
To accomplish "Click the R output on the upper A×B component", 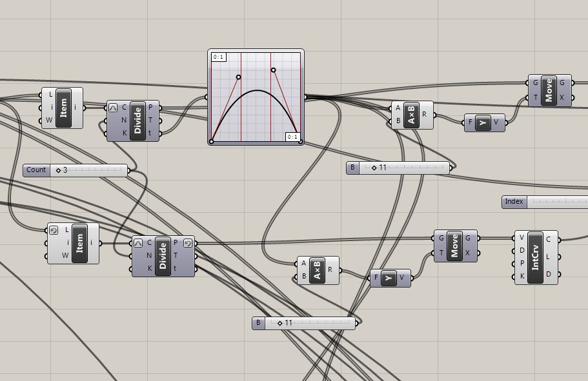I will tap(424, 115).
